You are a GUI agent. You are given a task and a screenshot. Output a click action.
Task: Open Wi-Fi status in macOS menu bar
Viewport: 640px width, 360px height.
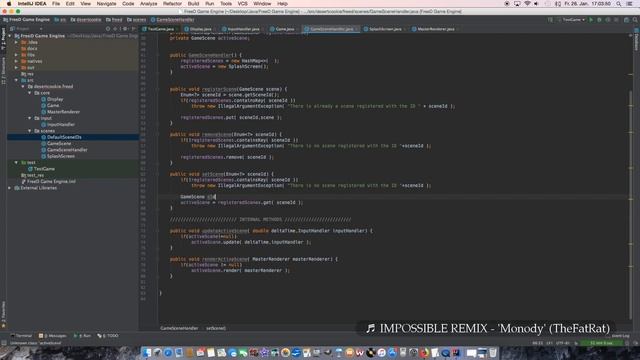(527, 4)
